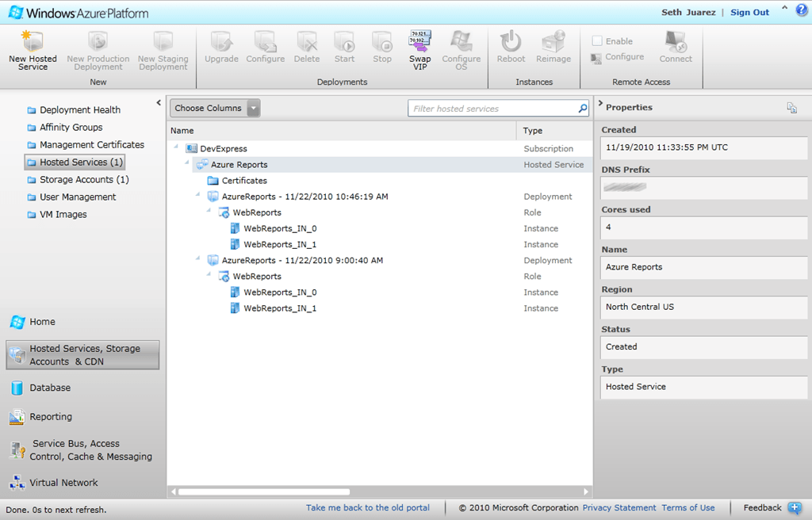Collapse the 10:46:19 AM deployment node
Screen dimensions: 812x520
click(x=197, y=195)
